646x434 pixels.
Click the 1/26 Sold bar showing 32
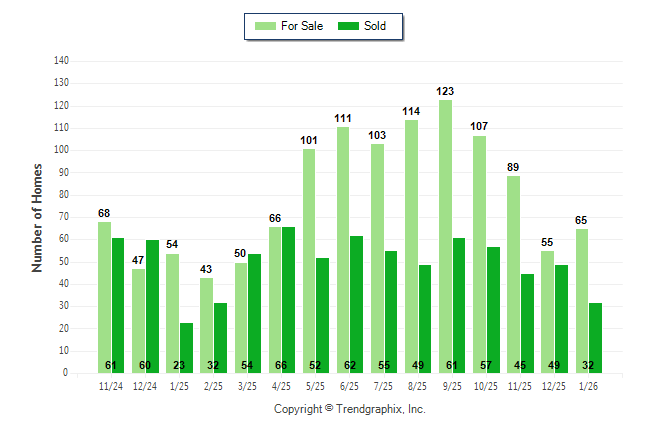click(595, 337)
